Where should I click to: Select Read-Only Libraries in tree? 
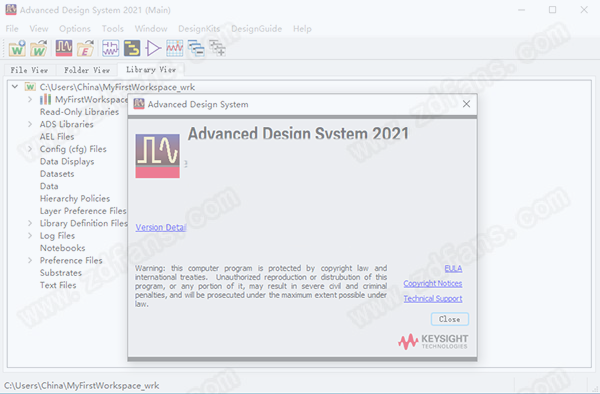(79, 112)
